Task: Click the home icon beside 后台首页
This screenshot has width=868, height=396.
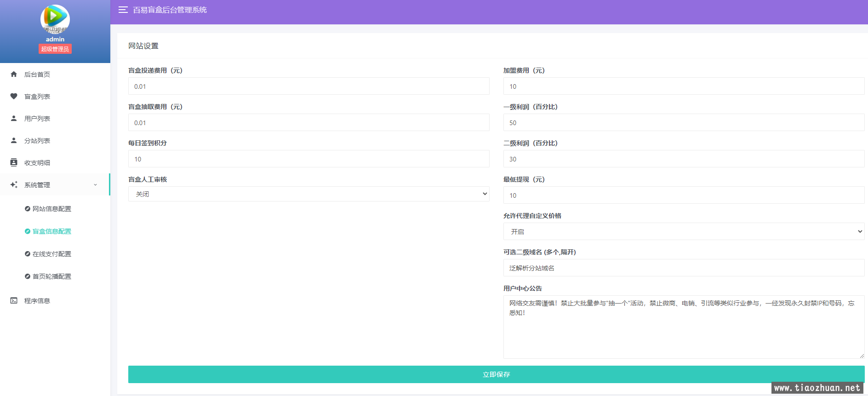Action: [x=14, y=74]
